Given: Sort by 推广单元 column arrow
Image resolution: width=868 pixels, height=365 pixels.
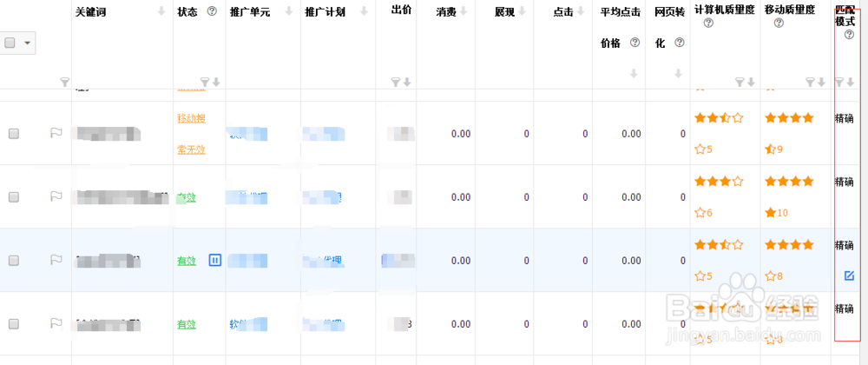Looking at the screenshot, I should (x=289, y=11).
